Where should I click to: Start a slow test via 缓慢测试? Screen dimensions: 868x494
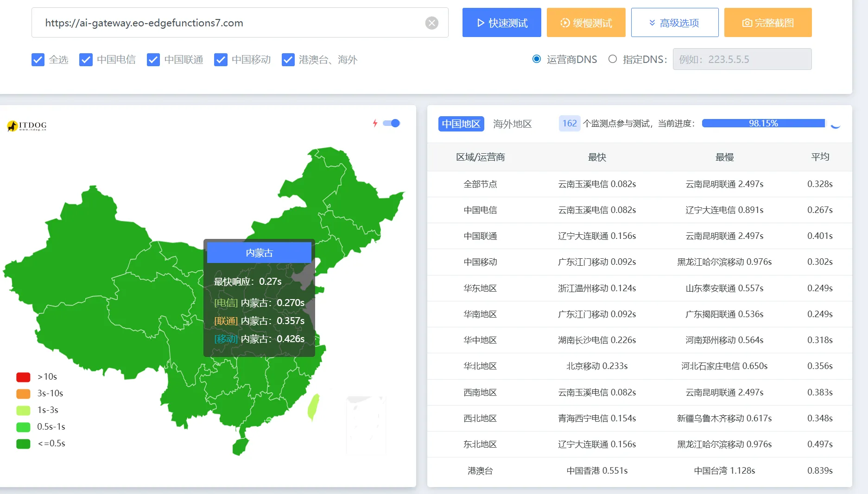click(x=586, y=22)
